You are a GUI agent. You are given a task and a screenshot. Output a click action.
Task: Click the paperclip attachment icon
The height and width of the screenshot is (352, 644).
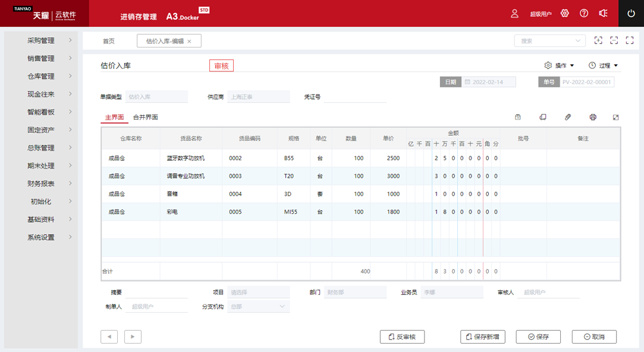(x=567, y=117)
